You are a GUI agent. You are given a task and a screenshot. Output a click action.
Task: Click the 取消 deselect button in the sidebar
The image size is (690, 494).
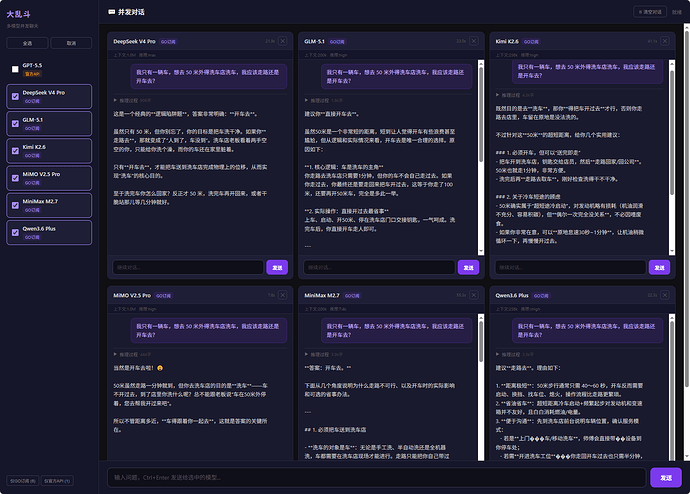click(x=71, y=43)
